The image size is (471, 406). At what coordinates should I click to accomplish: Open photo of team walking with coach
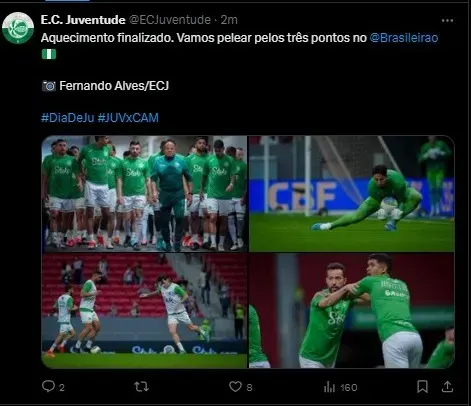coord(144,193)
